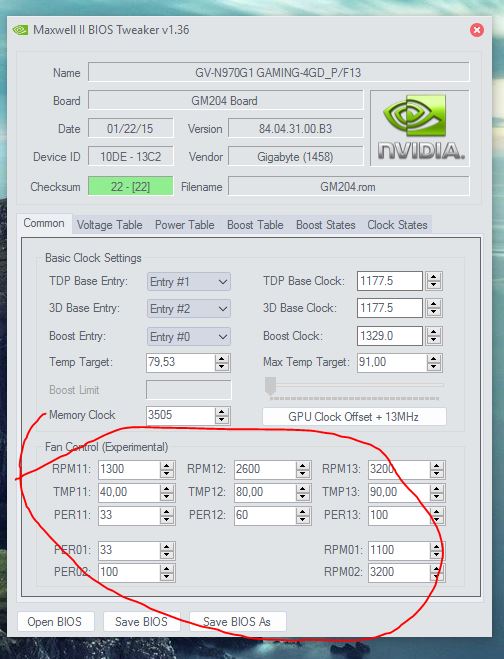The height and width of the screenshot is (659, 504).
Task: Decrease TMP13 with spinner down arrow
Action: (x=437, y=496)
